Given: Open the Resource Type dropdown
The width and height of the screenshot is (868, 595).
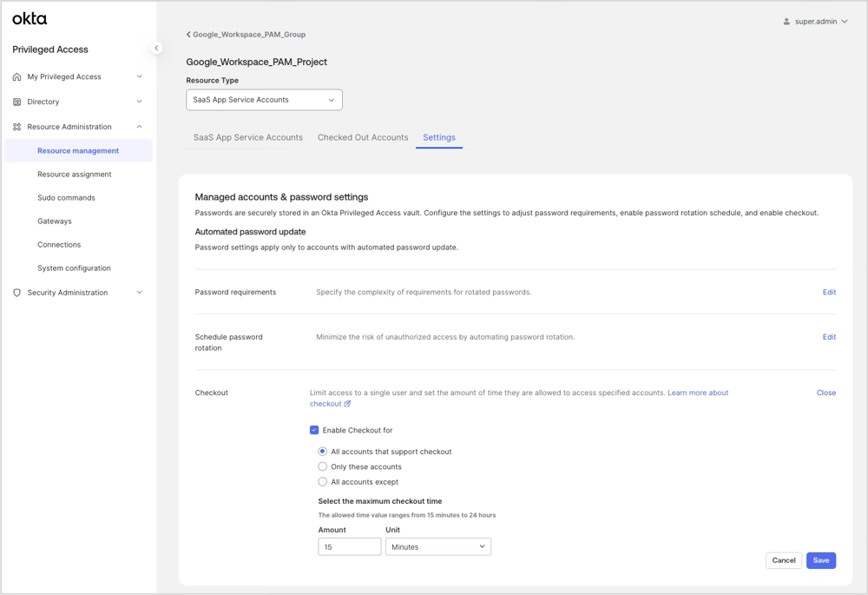Looking at the screenshot, I should click(263, 99).
